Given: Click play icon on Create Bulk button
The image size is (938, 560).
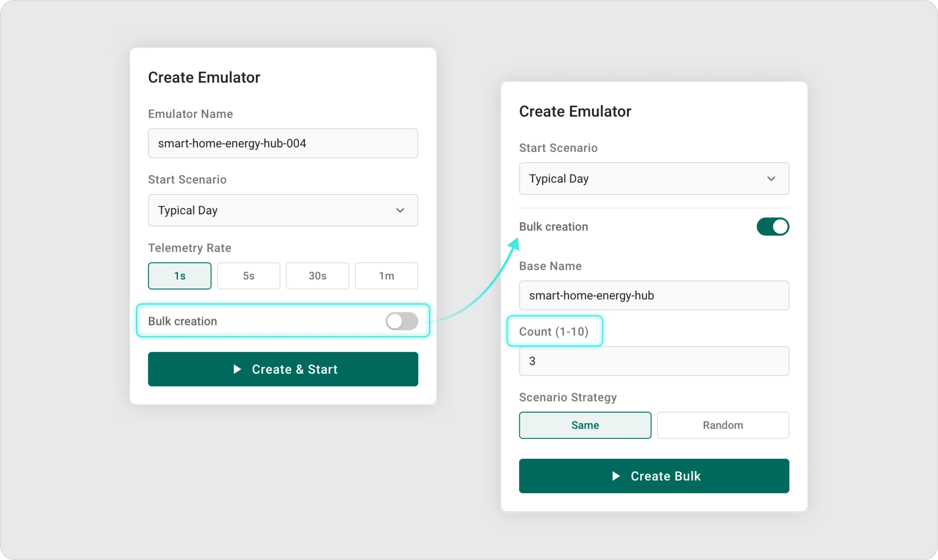Looking at the screenshot, I should (616, 476).
